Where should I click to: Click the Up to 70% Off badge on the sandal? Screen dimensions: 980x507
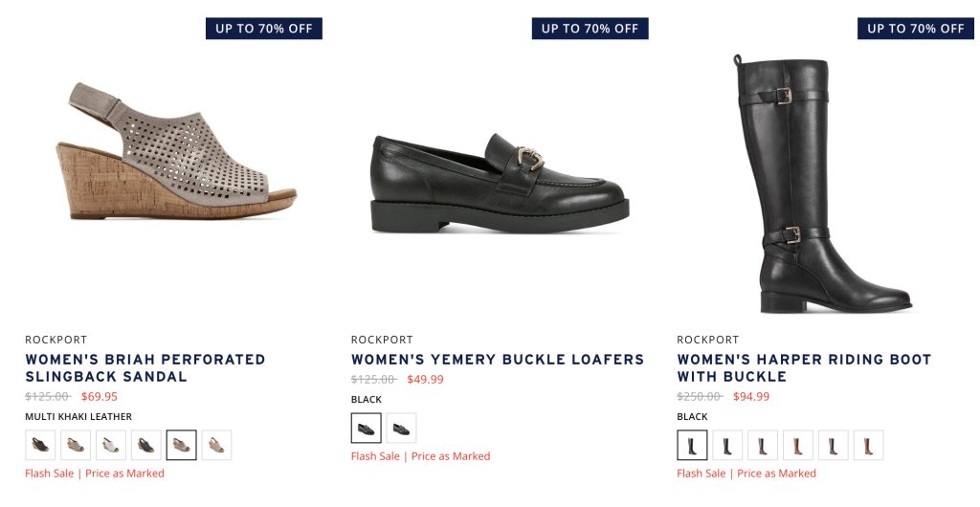264,29
